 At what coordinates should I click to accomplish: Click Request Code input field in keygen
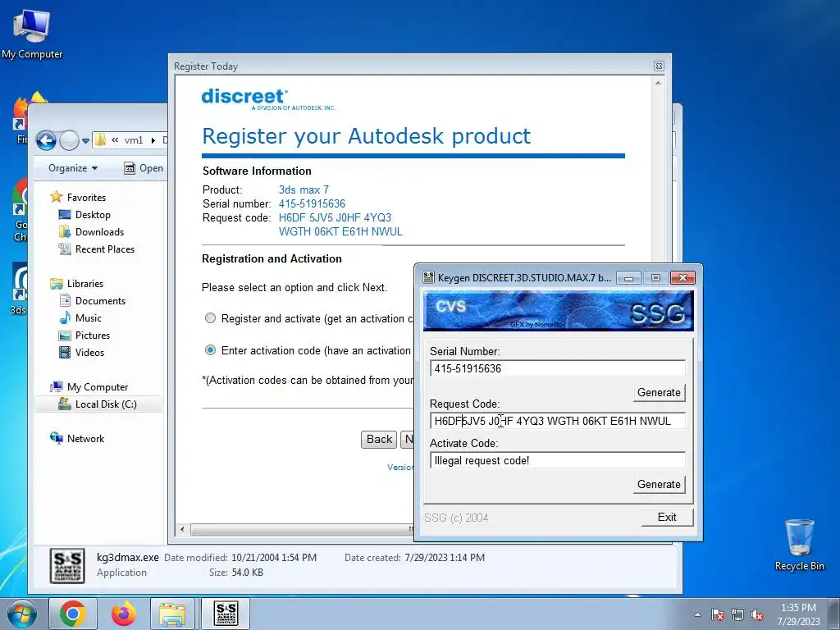(557, 421)
